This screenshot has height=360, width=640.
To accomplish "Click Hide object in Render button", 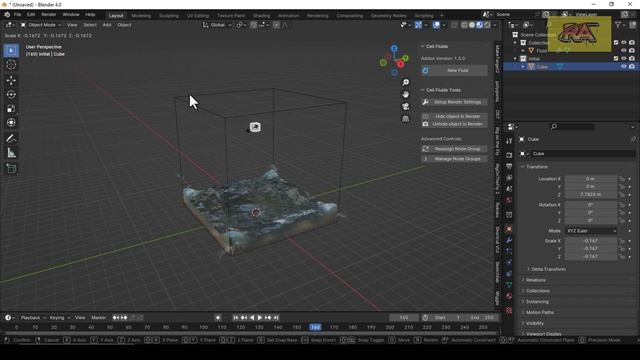I will point(454,116).
